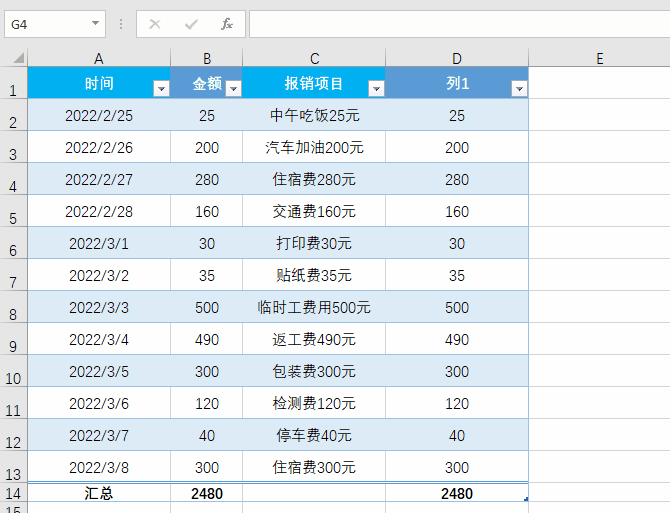Select the 贴纸费35元 cell
The width and height of the screenshot is (670, 513).
tap(314, 276)
